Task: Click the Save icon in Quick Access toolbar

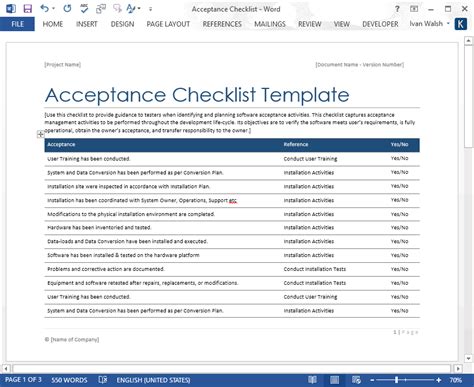Action: [27, 9]
